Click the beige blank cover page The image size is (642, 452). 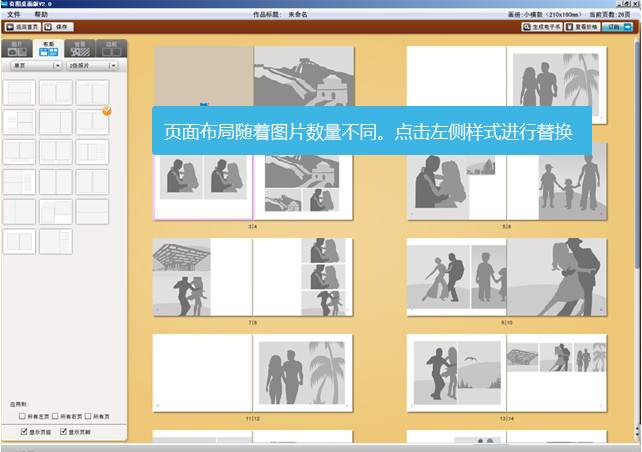coord(203,76)
